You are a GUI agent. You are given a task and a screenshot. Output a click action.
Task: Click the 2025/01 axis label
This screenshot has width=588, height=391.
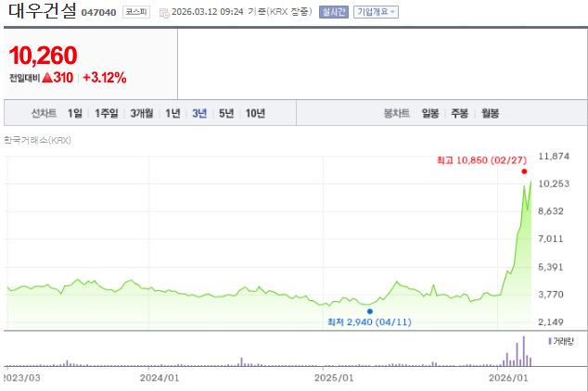[334, 377]
